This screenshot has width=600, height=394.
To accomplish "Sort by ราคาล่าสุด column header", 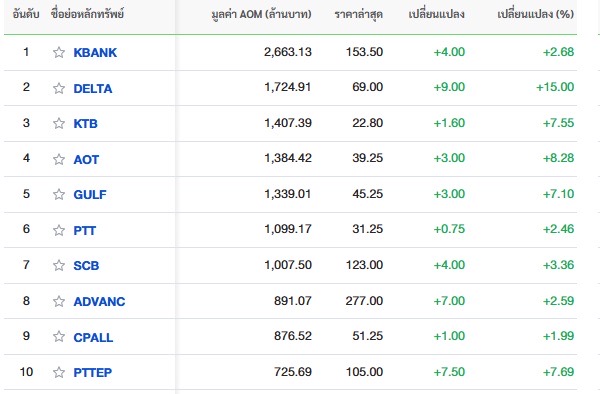I will coord(359,15).
